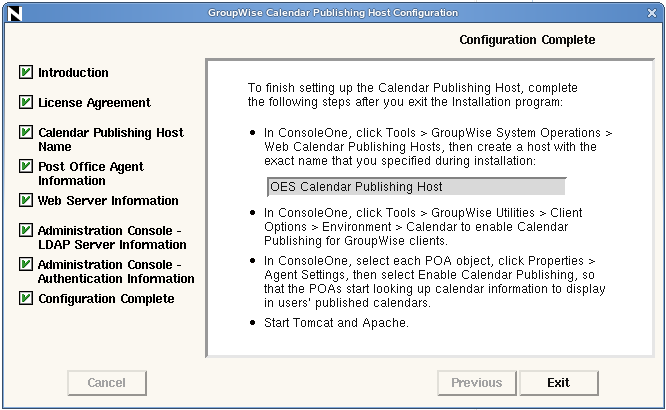Click the Configuration Complete page heading
The image size is (666, 410).
click(x=527, y=40)
